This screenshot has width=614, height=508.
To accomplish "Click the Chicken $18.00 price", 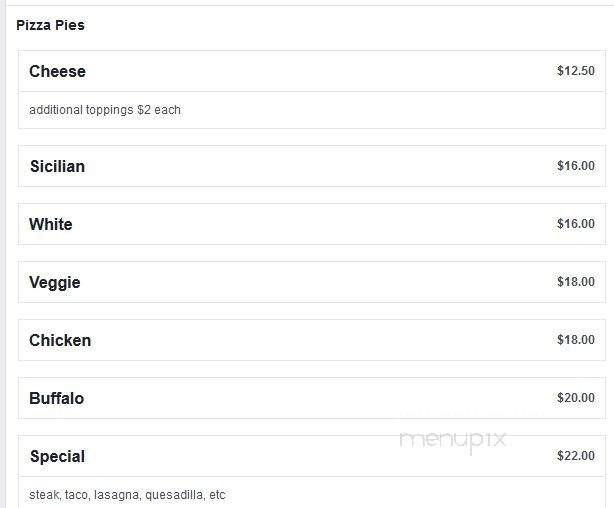I will [x=576, y=340].
